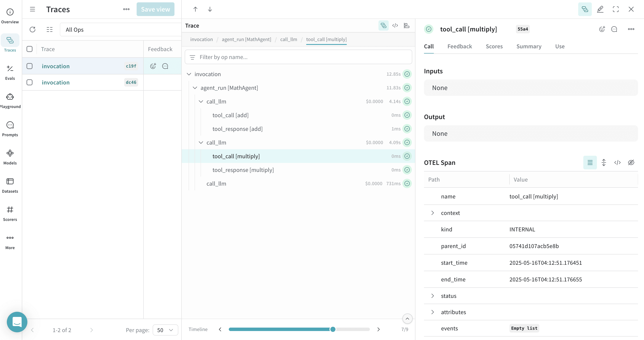The width and height of the screenshot is (644, 340).
Task: Expand the attributes row in OTEL Span
Action: click(433, 312)
